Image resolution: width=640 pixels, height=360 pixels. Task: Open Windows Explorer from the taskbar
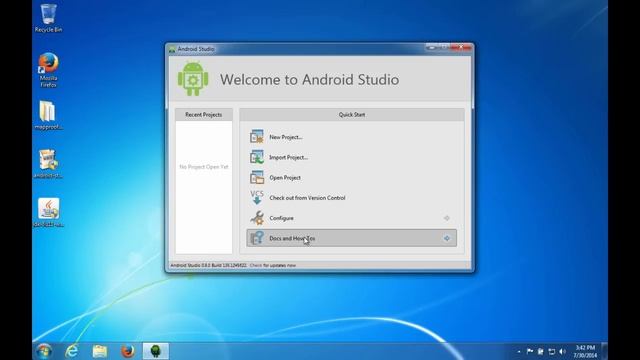(x=100, y=351)
